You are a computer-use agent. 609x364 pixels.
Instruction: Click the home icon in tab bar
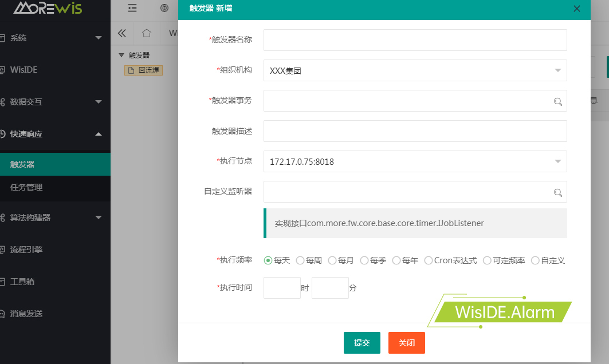coord(147,33)
